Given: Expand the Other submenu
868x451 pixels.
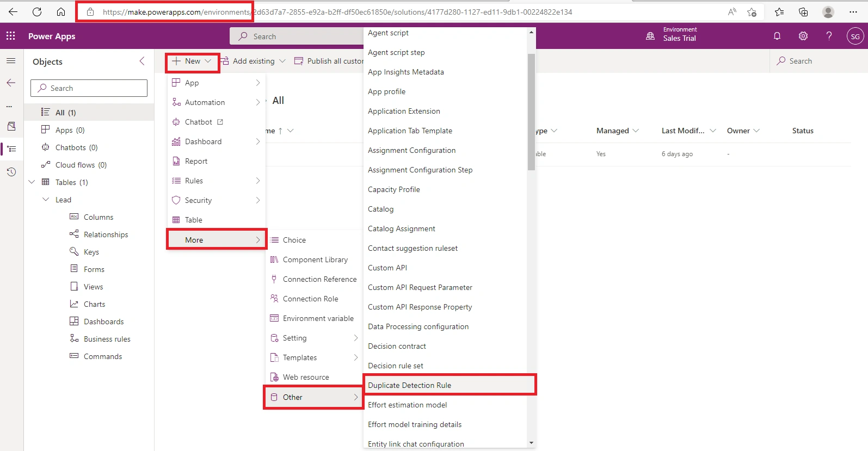Looking at the screenshot, I should [314, 397].
